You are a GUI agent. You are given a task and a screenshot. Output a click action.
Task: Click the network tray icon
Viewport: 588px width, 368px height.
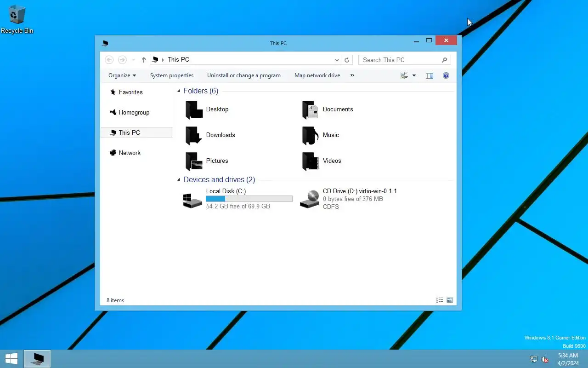(534, 359)
